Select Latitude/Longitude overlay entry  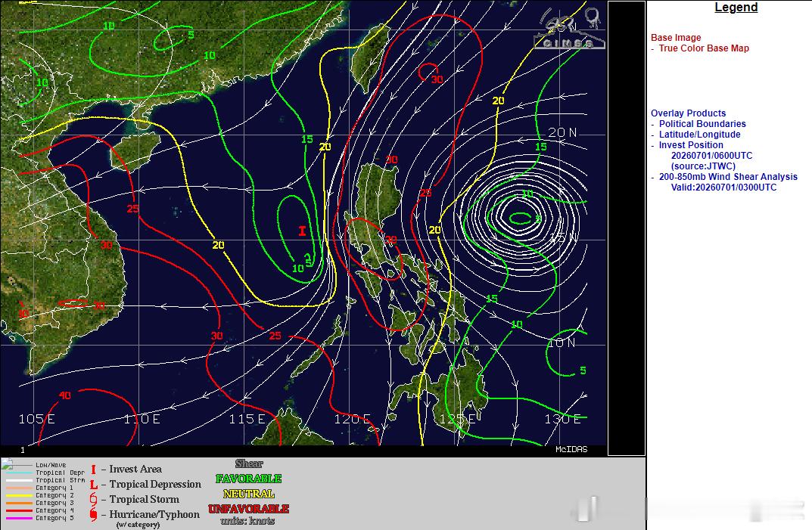coord(699,135)
